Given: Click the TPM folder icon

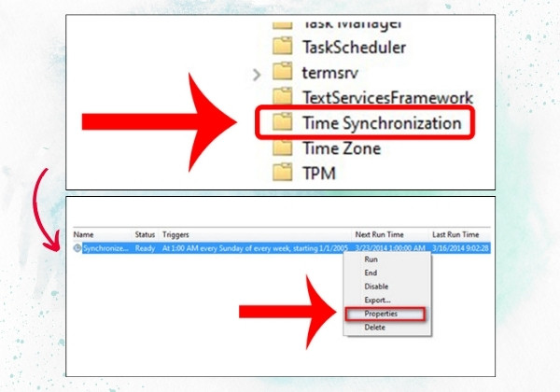Looking at the screenshot, I should (283, 172).
